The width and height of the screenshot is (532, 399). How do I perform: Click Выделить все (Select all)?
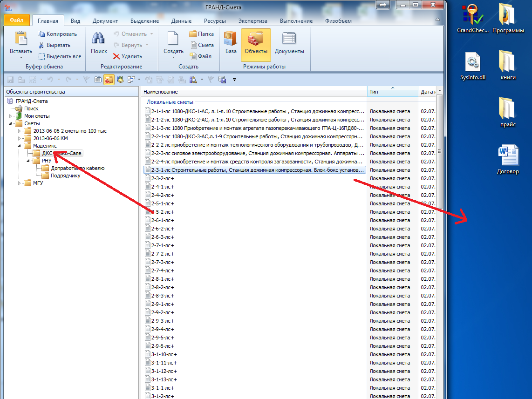coord(60,56)
